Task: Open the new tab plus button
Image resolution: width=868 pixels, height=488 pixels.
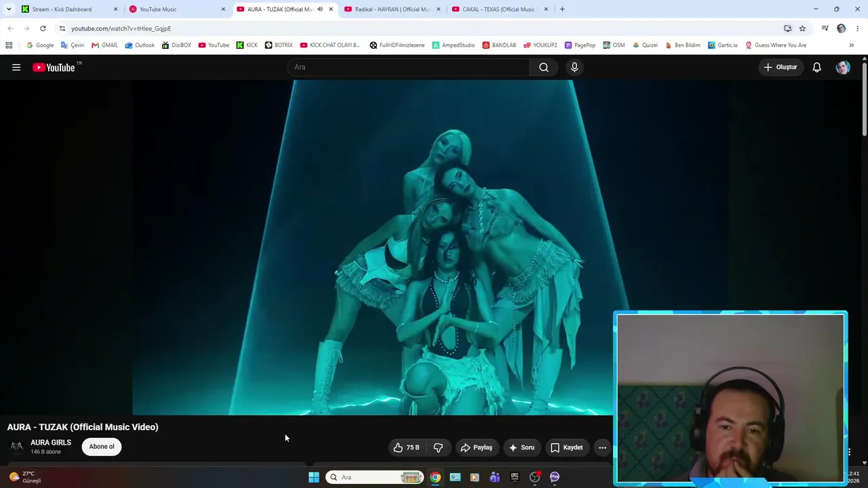Action: 562,9
